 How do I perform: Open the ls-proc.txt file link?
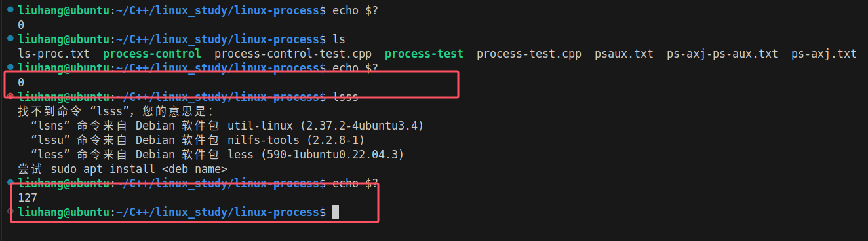point(54,54)
